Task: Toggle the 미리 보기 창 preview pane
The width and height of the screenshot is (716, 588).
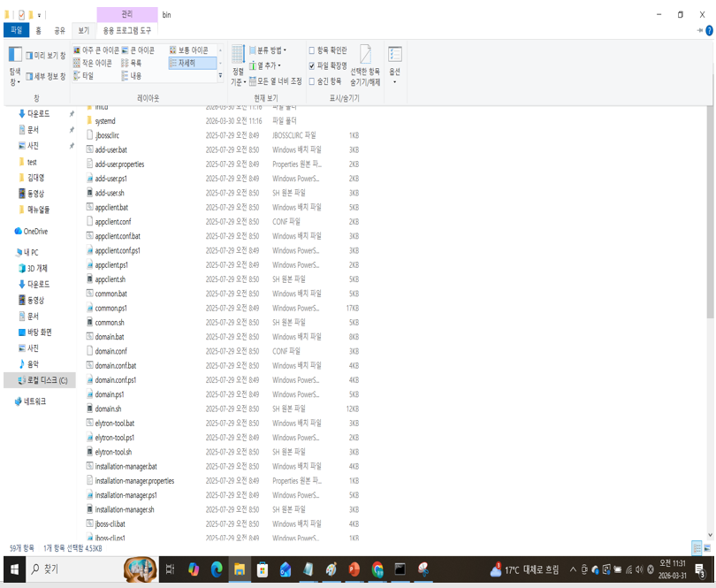Action: click(x=45, y=56)
